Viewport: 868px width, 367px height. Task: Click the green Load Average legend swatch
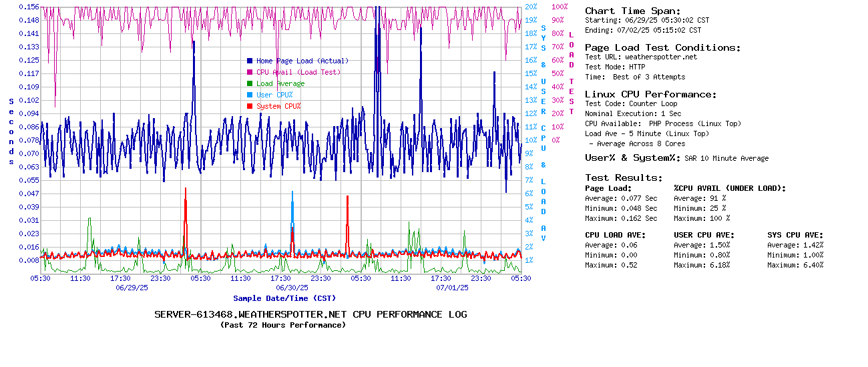pos(250,83)
